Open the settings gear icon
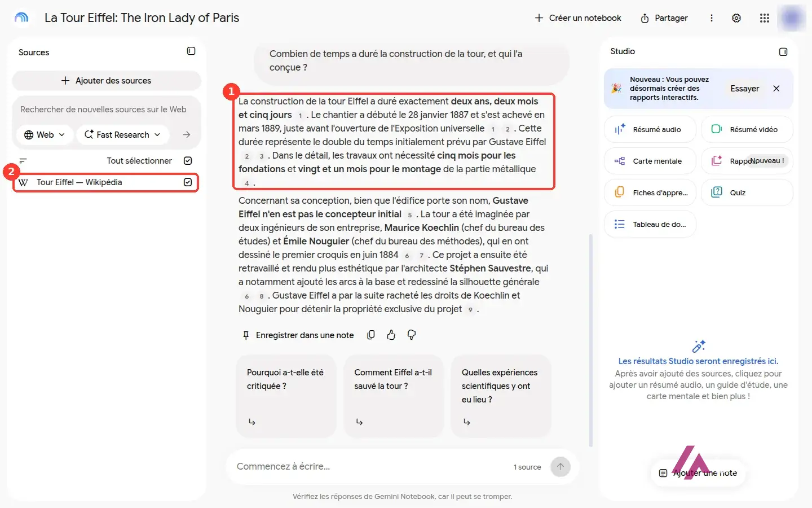 coord(736,18)
